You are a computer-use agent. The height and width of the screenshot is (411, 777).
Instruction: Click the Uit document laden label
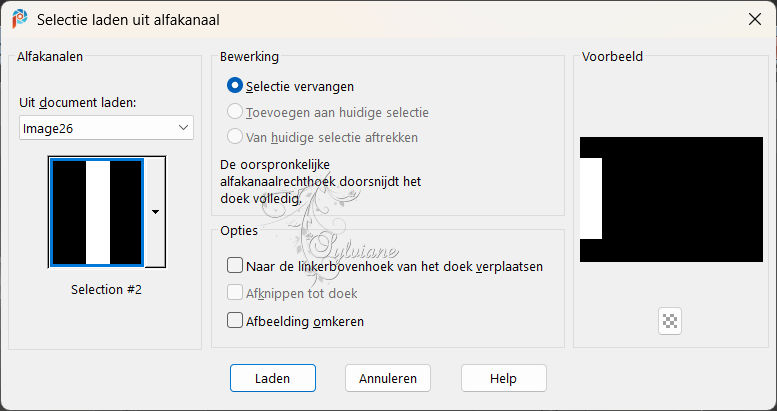pos(77,103)
